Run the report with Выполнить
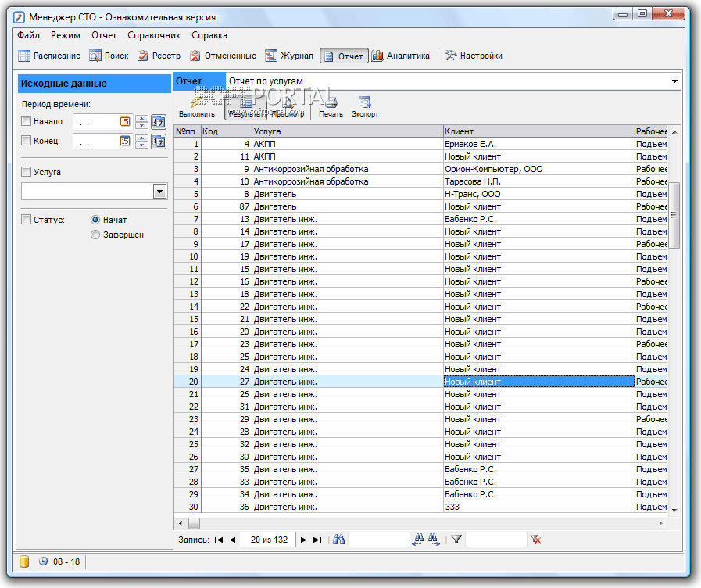Image resolution: width=701 pixels, height=588 pixels. point(196,106)
